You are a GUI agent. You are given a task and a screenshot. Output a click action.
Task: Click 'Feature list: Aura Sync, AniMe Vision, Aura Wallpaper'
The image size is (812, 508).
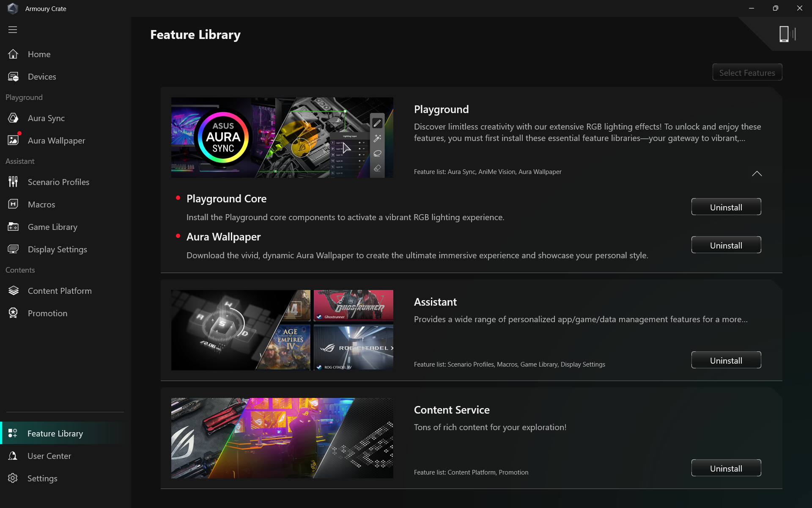tap(488, 172)
